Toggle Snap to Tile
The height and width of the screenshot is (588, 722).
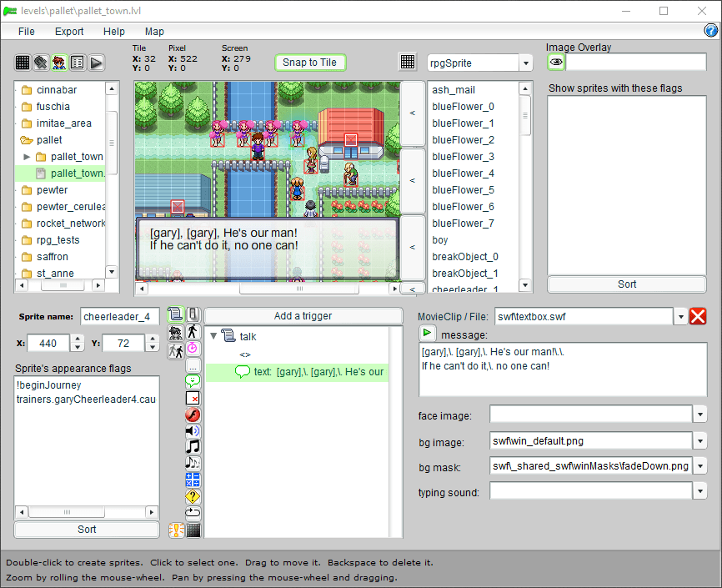(309, 63)
